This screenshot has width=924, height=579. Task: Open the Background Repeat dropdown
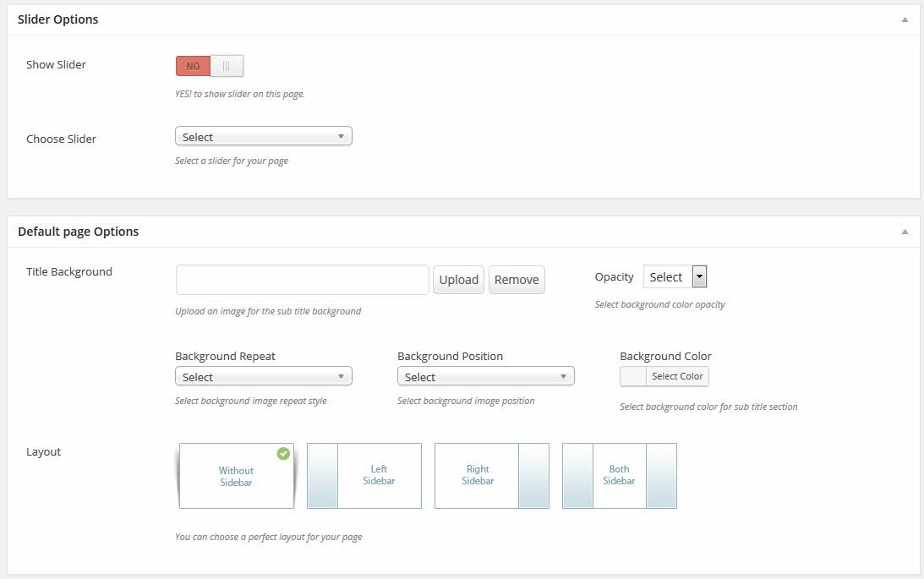pyautogui.click(x=263, y=377)
